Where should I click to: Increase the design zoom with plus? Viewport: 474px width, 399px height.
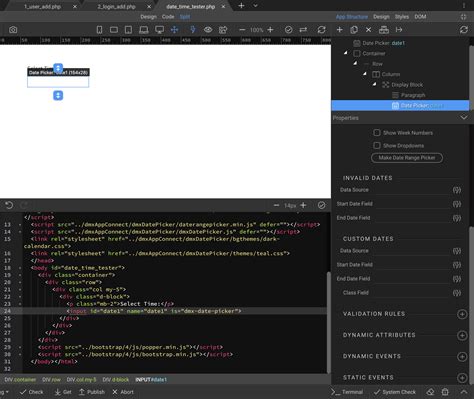pos(271,30)
